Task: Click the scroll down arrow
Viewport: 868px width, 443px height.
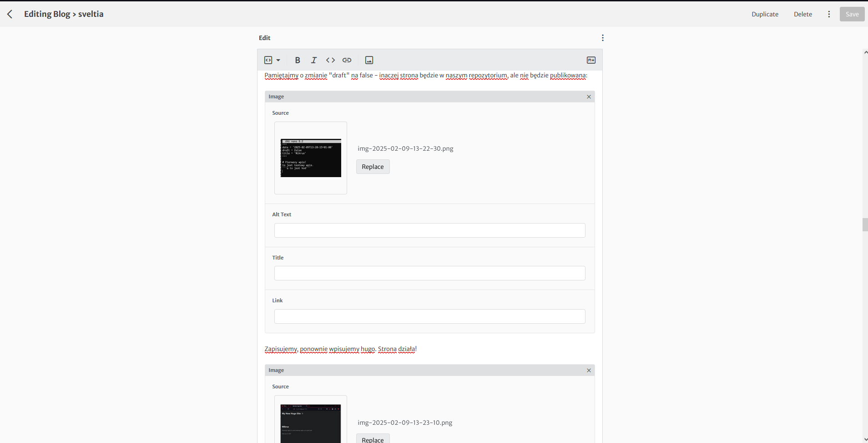Action: click(x=865, y=439)
